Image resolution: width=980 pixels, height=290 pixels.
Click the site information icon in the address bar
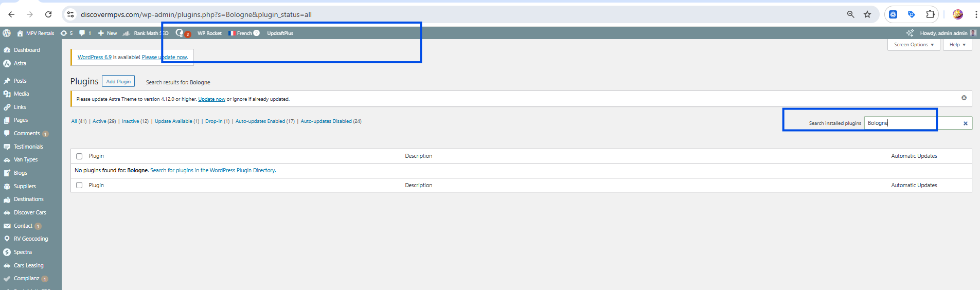coord(70,14)
